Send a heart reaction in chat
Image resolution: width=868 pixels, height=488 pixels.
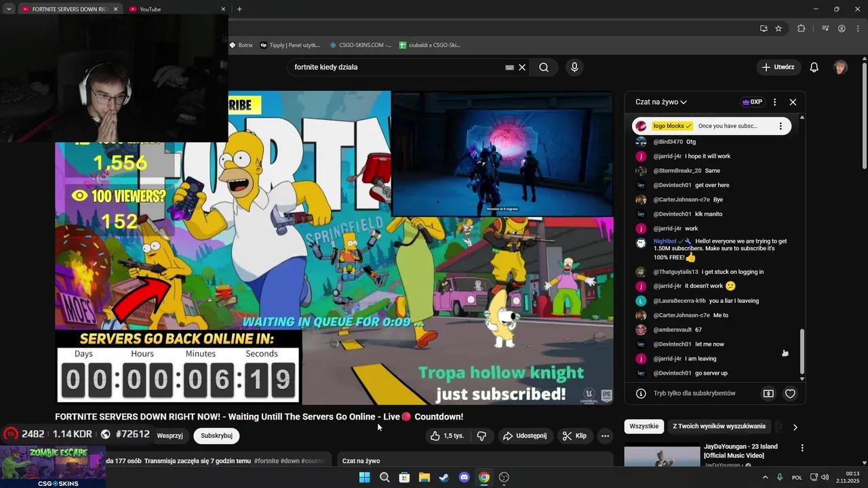tap(790, 393)
